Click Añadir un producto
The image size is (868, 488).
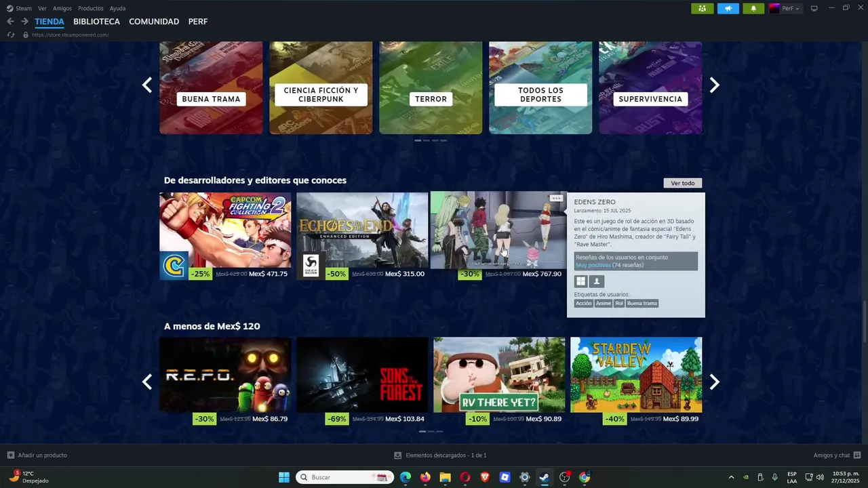pos(37,455)
